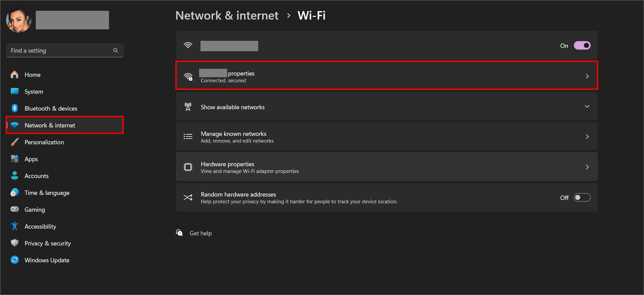The height and width of the screenshot is (295, 644).
Task: Select the System sidebar icon
Action: (15, 91)
